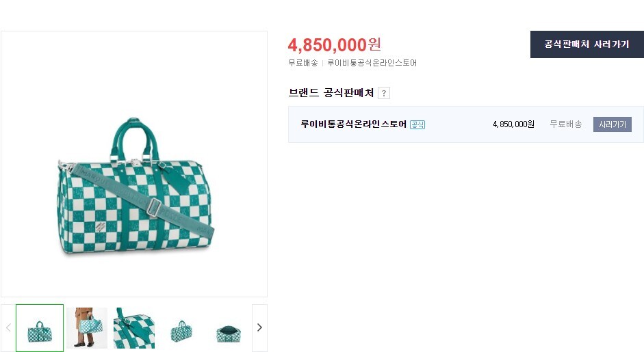Select thumbnail showing model carrying bag

point(87,328)
